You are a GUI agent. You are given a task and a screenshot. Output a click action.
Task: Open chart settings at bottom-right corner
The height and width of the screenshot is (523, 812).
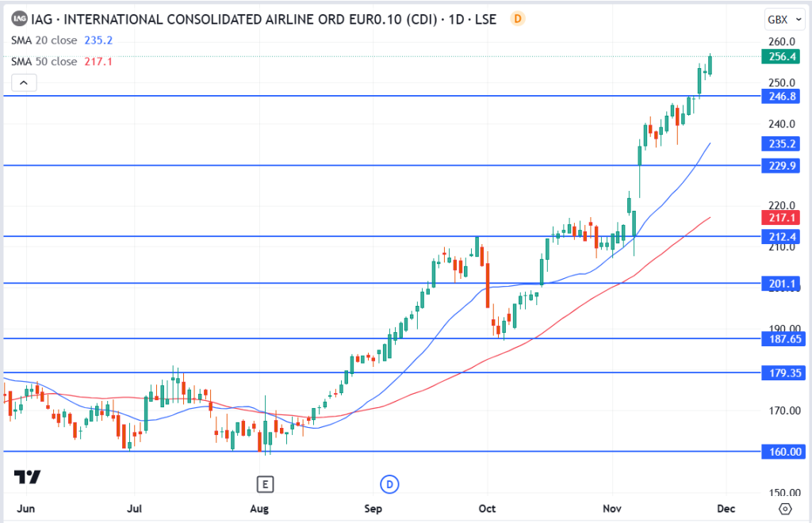(x=785, y=508)
